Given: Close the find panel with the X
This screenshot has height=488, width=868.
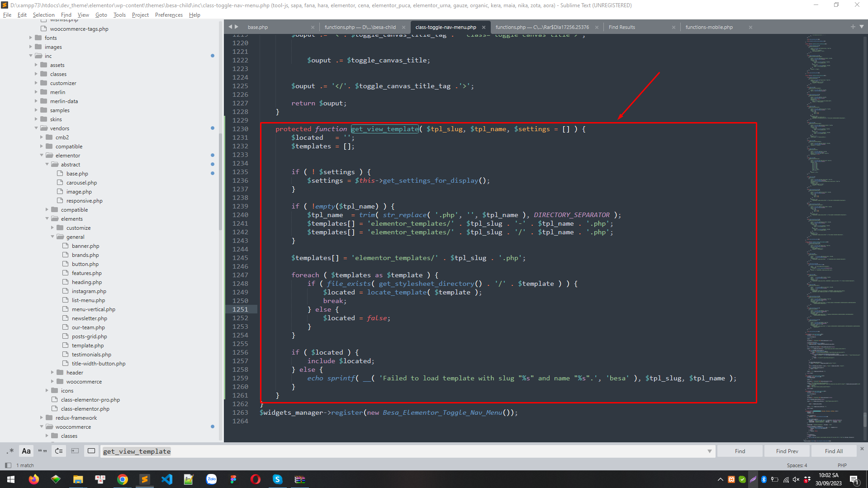Looking at the screenshot, I should click(862, 449).
